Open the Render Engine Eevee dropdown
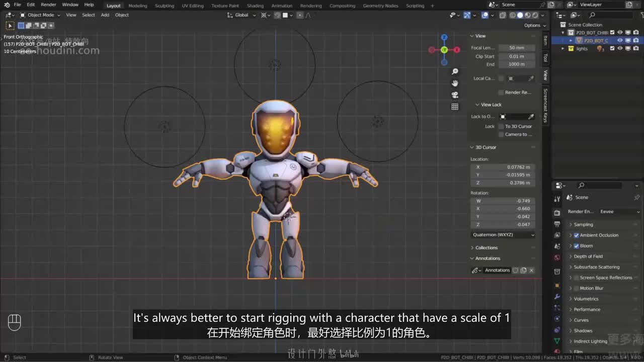The image size is (644, 362). click(x=619, y=212)
